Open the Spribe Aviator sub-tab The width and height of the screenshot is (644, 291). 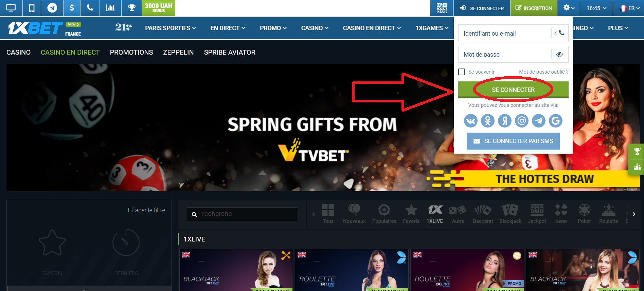pyautogui.click(x=230, y=52)
